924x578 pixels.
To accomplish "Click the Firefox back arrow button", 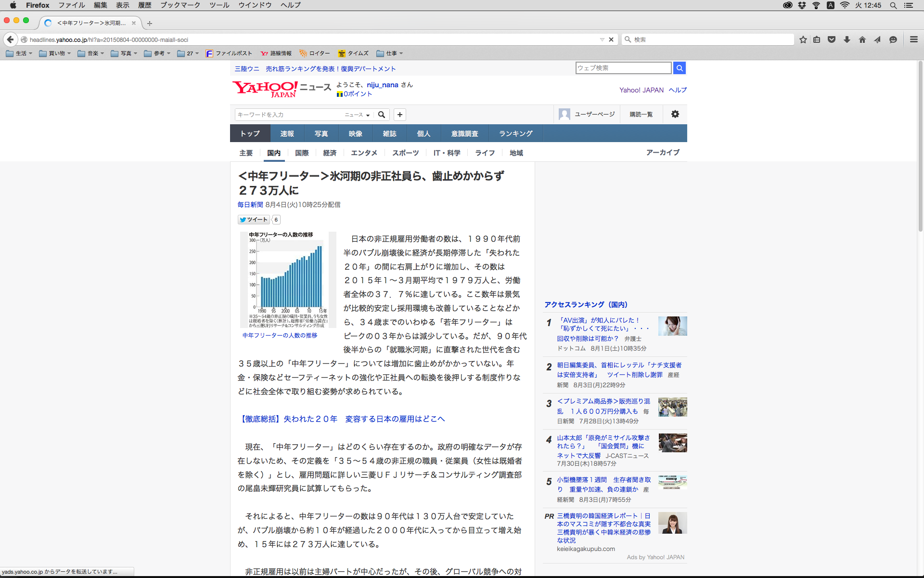I will [x=10, y=39].
